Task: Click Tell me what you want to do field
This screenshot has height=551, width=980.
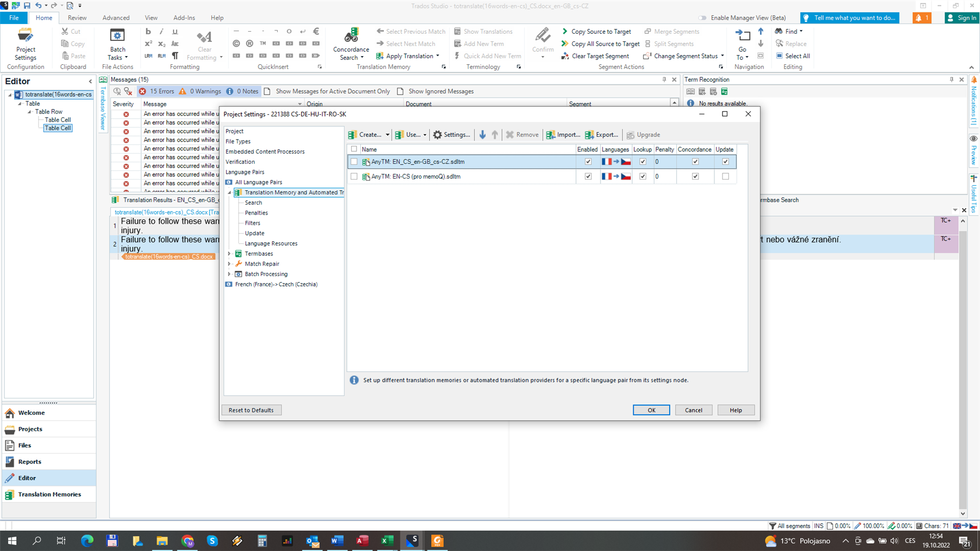Action: [x=849, y=18]
